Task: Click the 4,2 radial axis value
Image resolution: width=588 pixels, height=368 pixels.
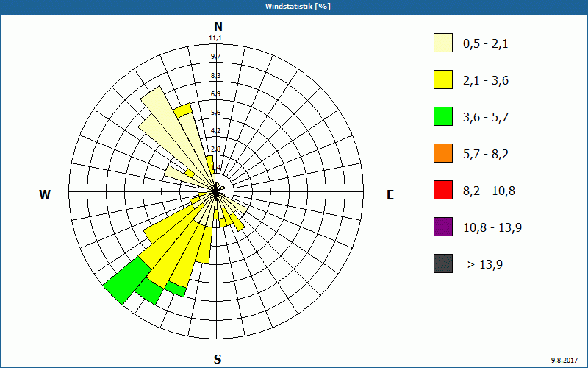Action: pyautogui.click(x=215, y=131)
